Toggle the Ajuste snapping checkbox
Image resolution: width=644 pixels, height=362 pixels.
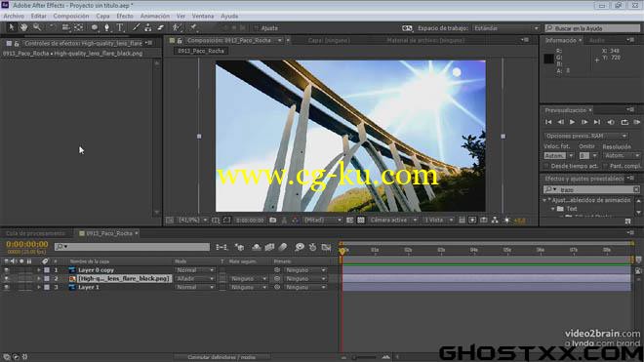(x=256, y=28)
